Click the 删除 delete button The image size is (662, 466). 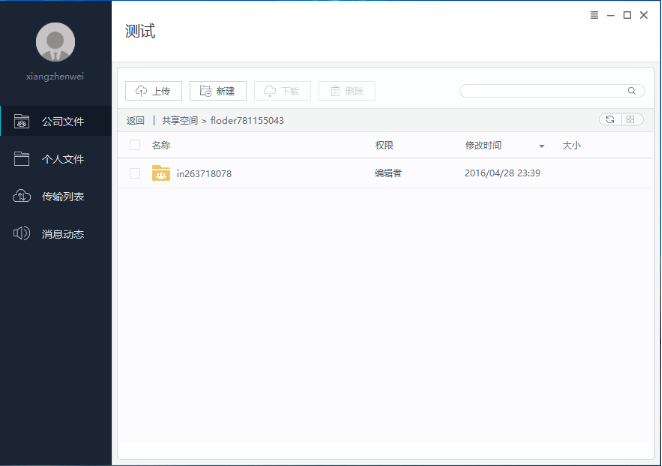(x=346, y=91)
